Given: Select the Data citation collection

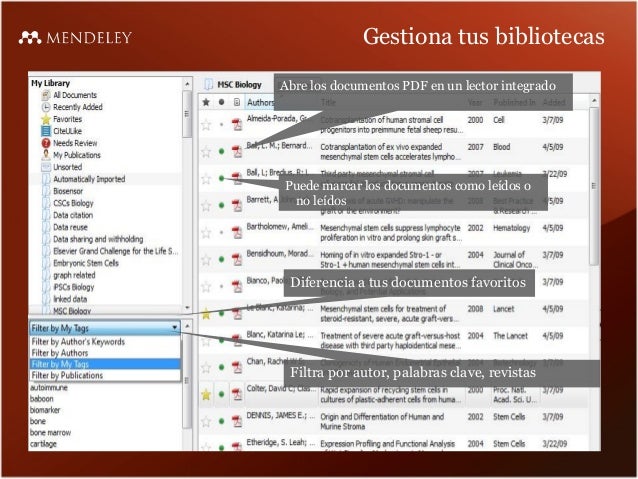Looking at the screenshot, I should pyautogui.click(x=73, y=215).
